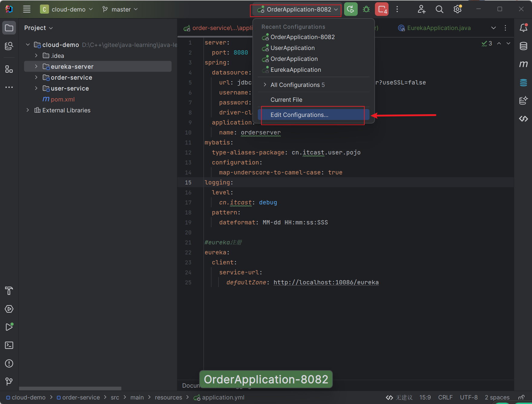Change 2 spaces indent setting
The width and height of the screenshot is (532, 404).
point(497,397)
